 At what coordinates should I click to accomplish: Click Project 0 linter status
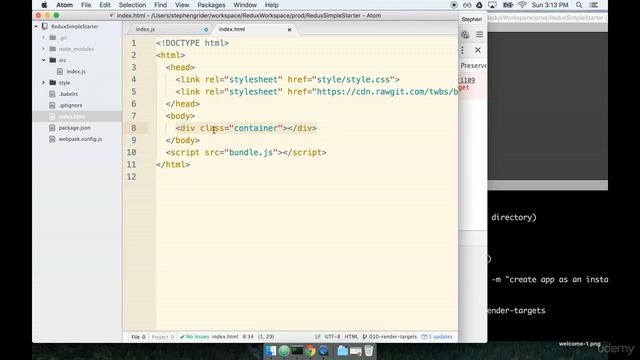[x=162, y=337]
